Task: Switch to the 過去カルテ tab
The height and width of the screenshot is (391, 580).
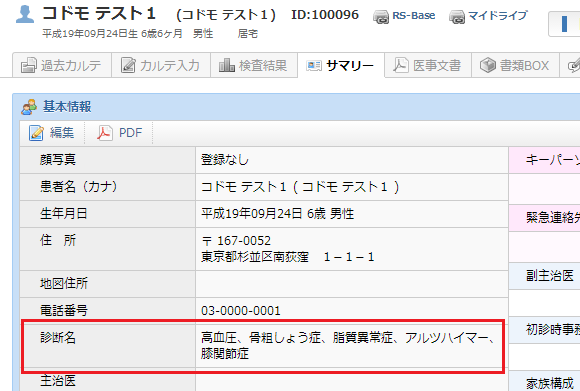Action: click(x=62, y=65)
